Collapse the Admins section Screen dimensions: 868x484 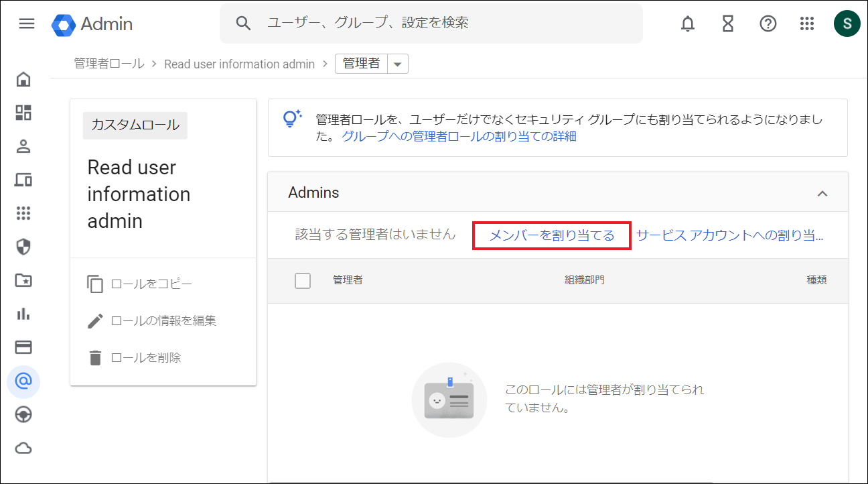pos(822,193)
